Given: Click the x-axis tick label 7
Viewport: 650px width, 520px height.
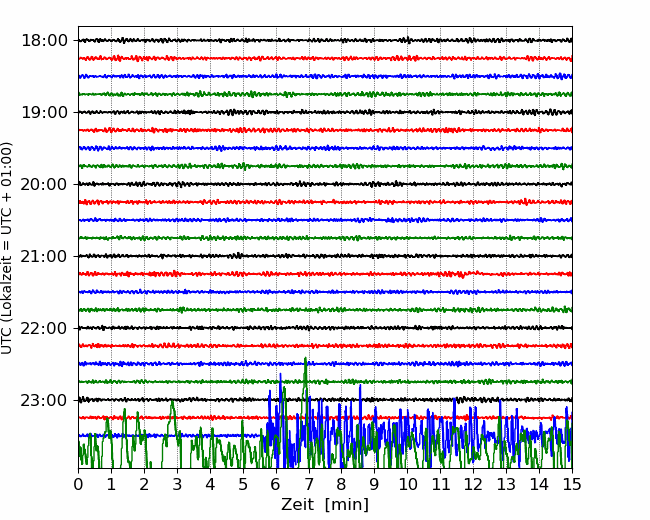Looking at the screenshot, I should pyautogui.click(x=309, y=484).
